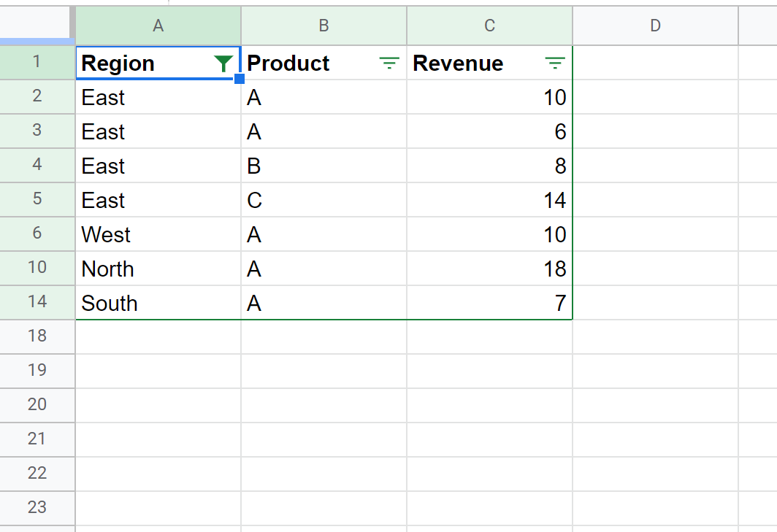Select column A header
The height and width of the screenshot is (532, 777).
pyautogui.click(x=158, y=26)
